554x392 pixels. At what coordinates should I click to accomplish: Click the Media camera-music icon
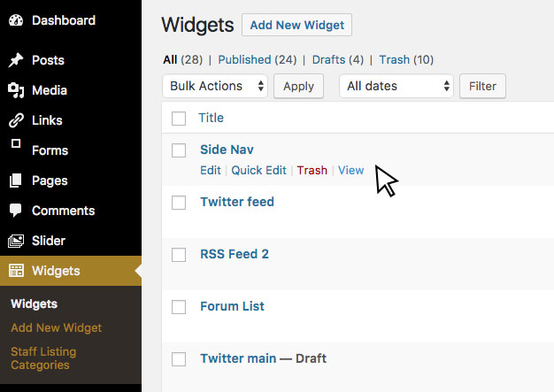(16, 90)
